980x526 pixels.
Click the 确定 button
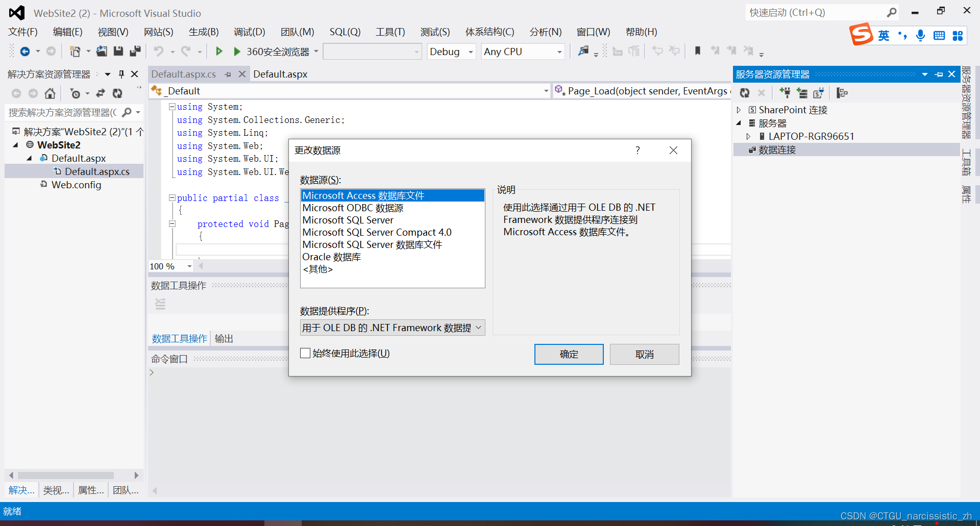[569, 354]
